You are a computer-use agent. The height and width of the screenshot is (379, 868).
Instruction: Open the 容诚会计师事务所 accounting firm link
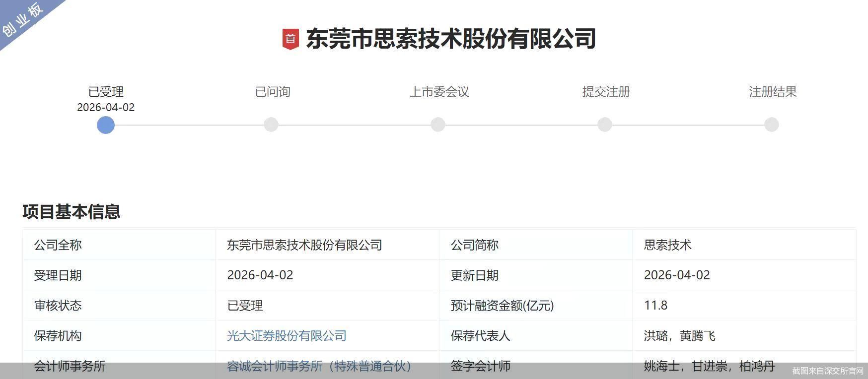point(319,366)
